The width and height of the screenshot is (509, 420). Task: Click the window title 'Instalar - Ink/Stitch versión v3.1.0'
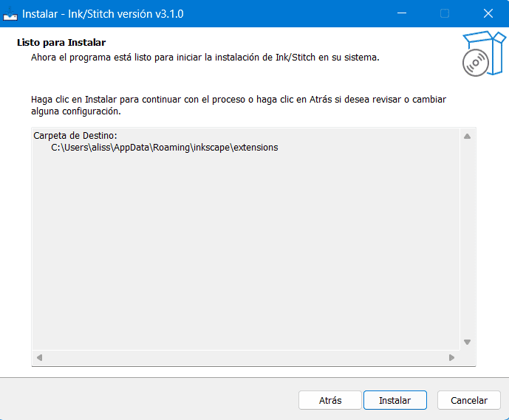(103, 14)
